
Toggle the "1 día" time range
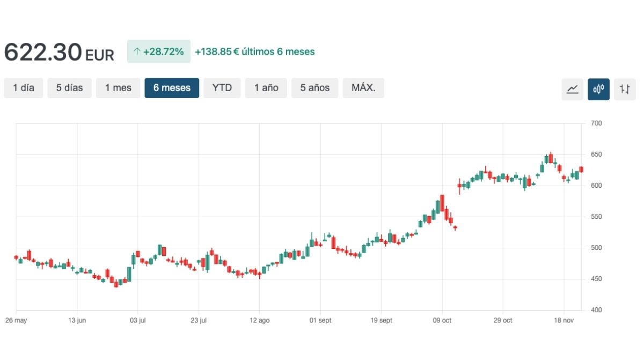click(23, 87)
